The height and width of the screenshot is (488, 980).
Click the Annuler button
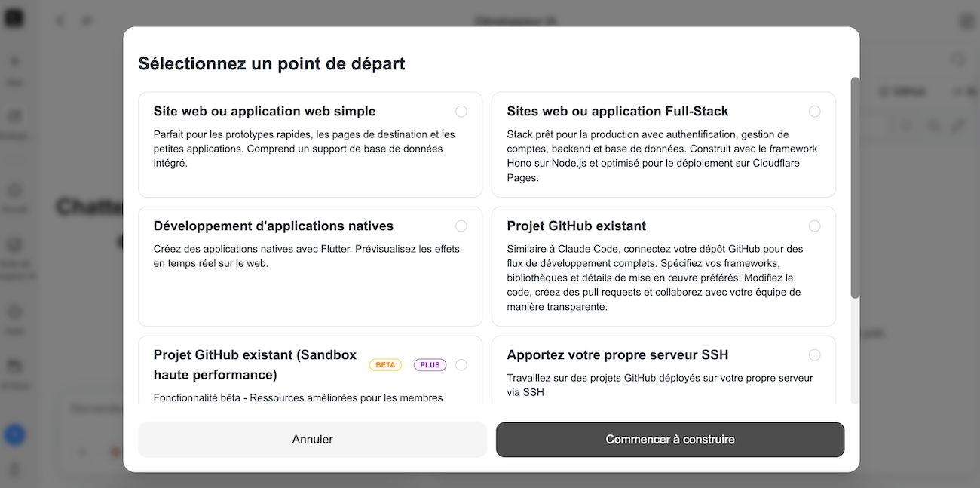(312, 440)
